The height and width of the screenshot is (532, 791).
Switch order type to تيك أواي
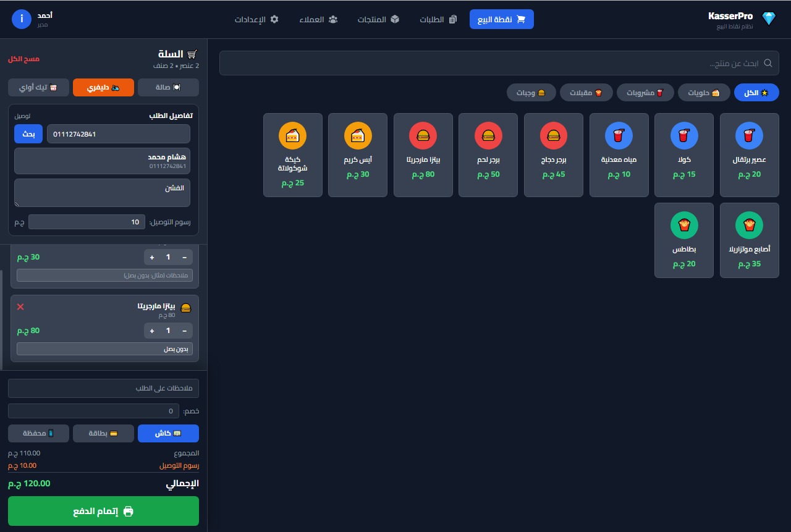[x=38, y=87]
